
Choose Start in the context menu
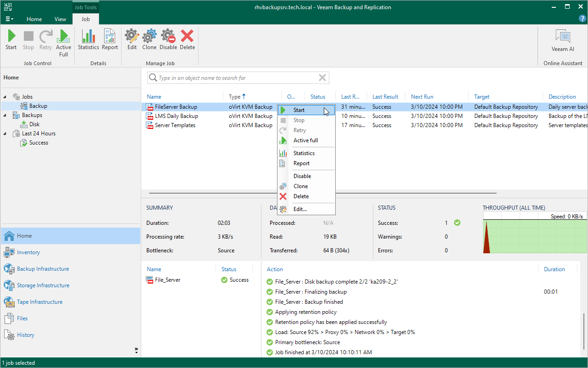point(306,110)
